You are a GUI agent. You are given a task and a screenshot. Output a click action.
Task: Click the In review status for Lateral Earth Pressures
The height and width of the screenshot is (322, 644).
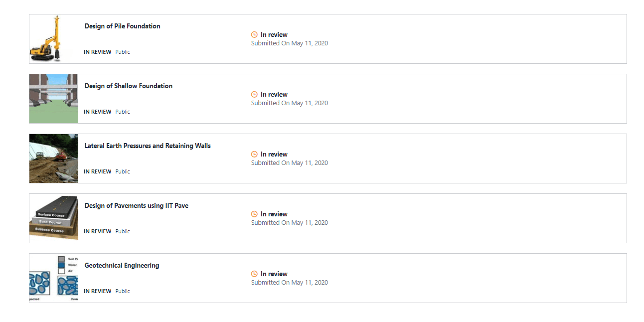(x=274, y=155)
